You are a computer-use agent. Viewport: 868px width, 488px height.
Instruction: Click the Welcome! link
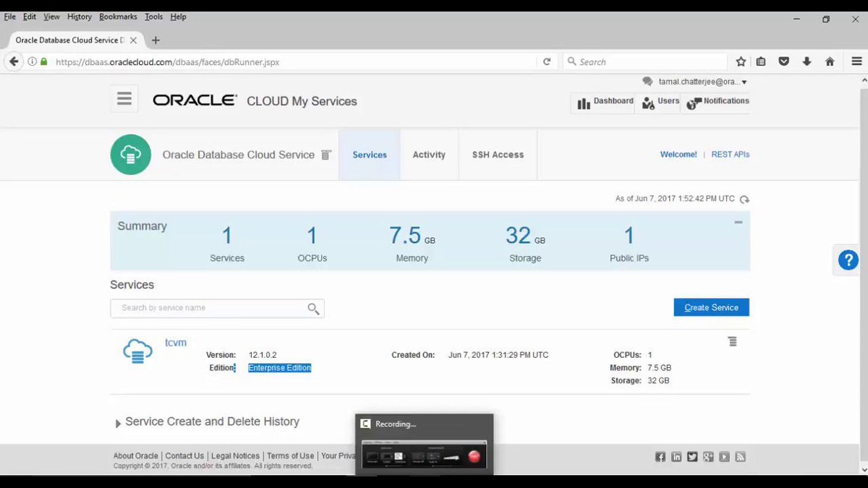(678, 155)
